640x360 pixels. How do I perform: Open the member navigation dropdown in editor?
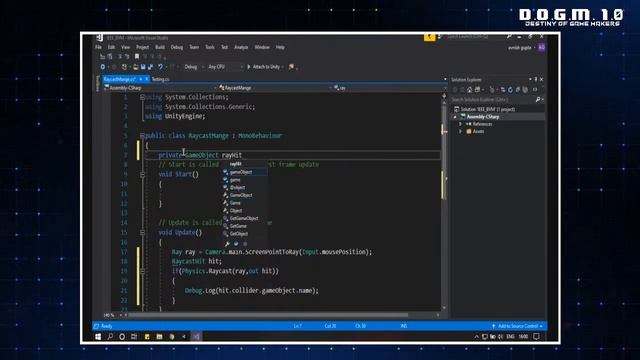point(390,88)
